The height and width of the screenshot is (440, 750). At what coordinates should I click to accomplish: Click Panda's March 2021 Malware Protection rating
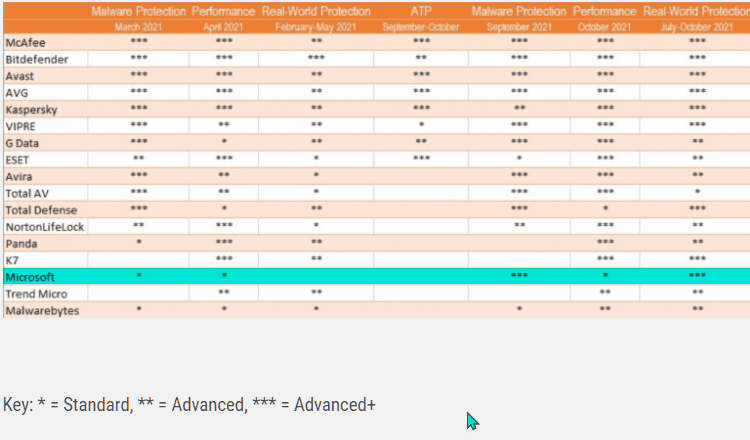(139, 242)
